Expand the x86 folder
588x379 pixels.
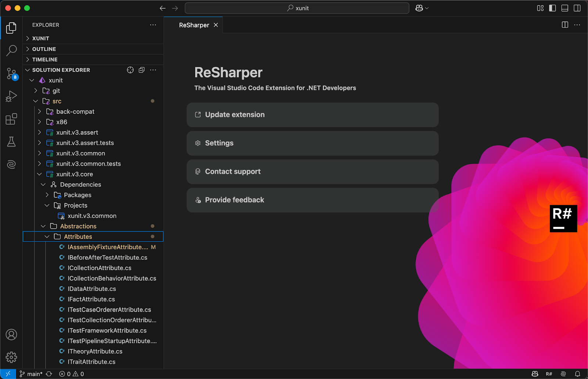[39, 122]
